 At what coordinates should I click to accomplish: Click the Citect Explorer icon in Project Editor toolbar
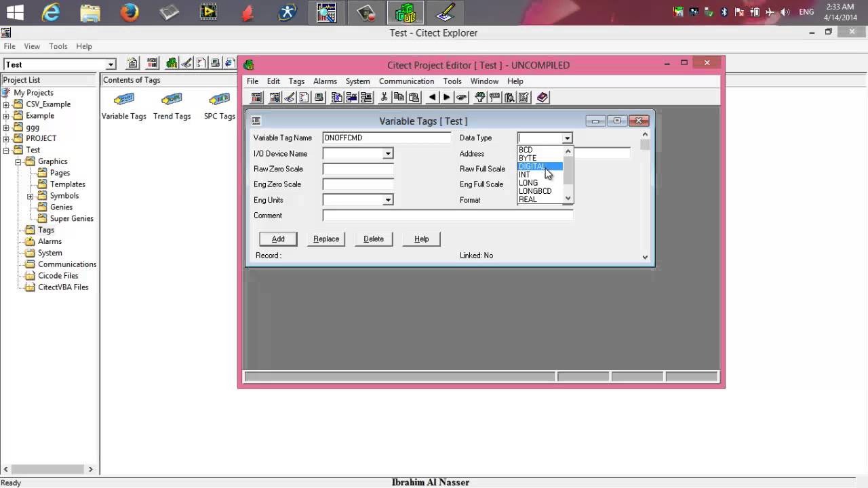click(x=256, y=97)
